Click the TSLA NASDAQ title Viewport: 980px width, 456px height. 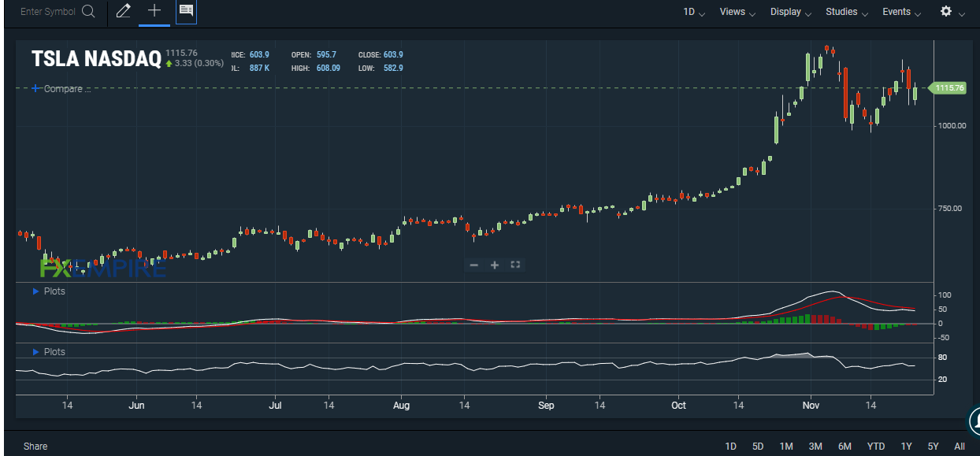coord(96,59)
